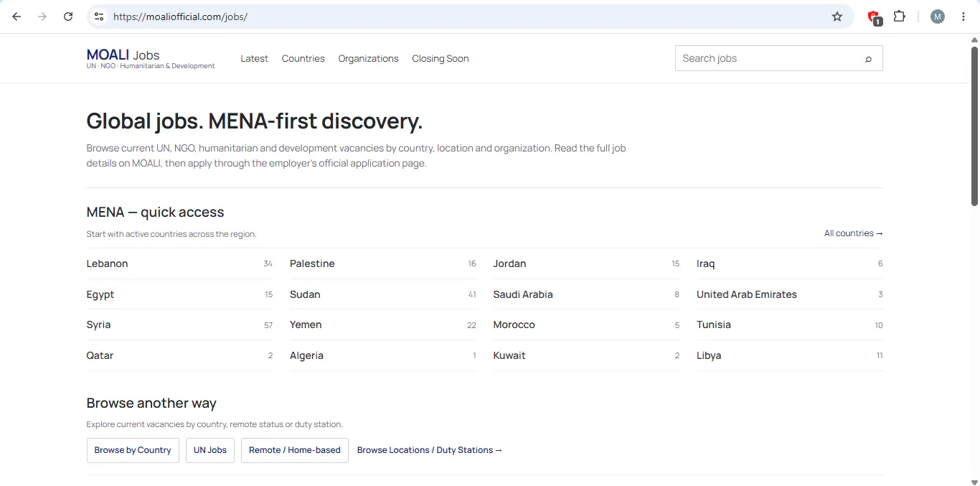The width and height of the screenshot is (980, 486).
Task: Open Tunisia jobs
Action: 790,325
